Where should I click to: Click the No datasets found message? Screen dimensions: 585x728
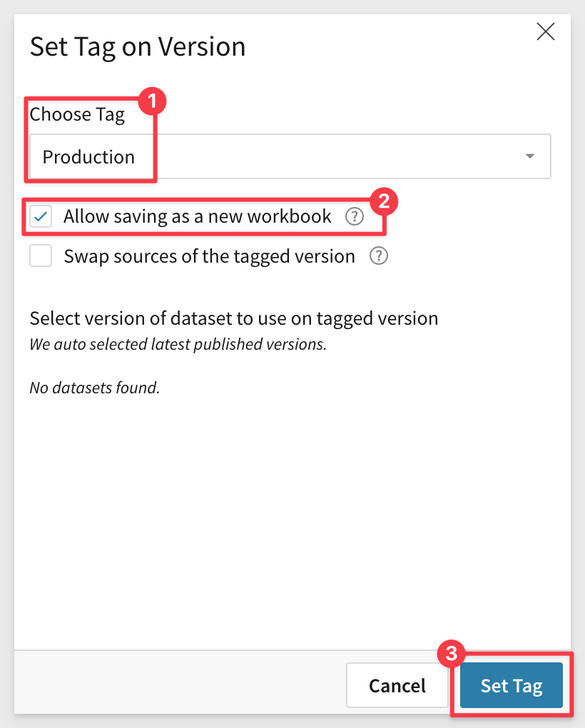pyautogui.click(x=94, y=388)
